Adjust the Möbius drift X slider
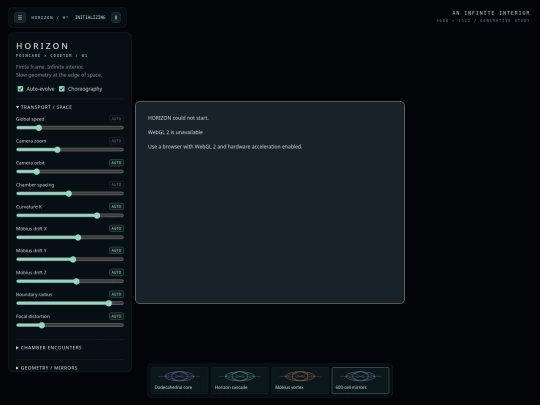540x405 pixels. point(70,237)
